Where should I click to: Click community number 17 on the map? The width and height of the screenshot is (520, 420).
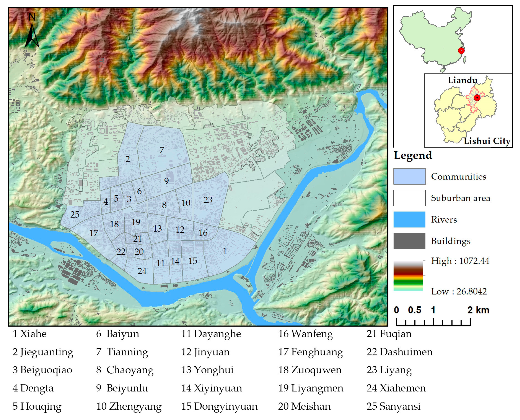[x=94, y=233]
